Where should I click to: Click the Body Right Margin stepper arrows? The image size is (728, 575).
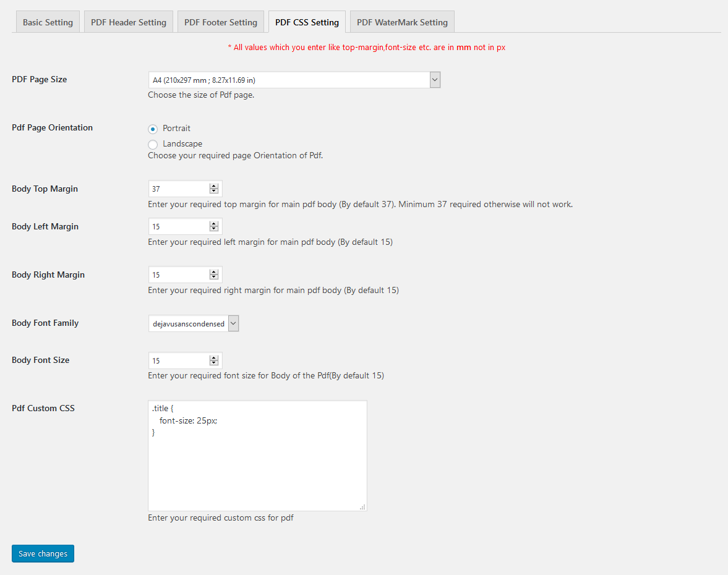coord(214,275)
